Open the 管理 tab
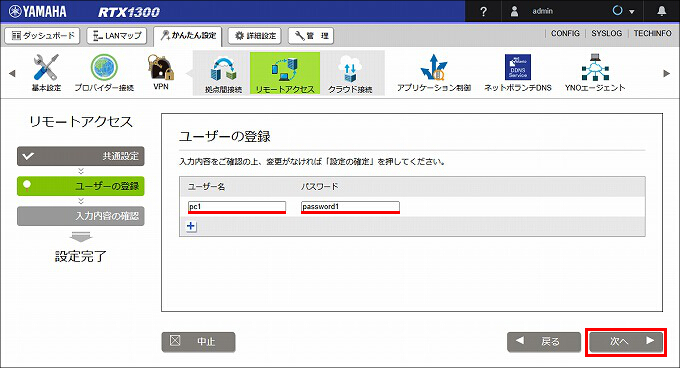680x368 pixels. coord(311,36)
